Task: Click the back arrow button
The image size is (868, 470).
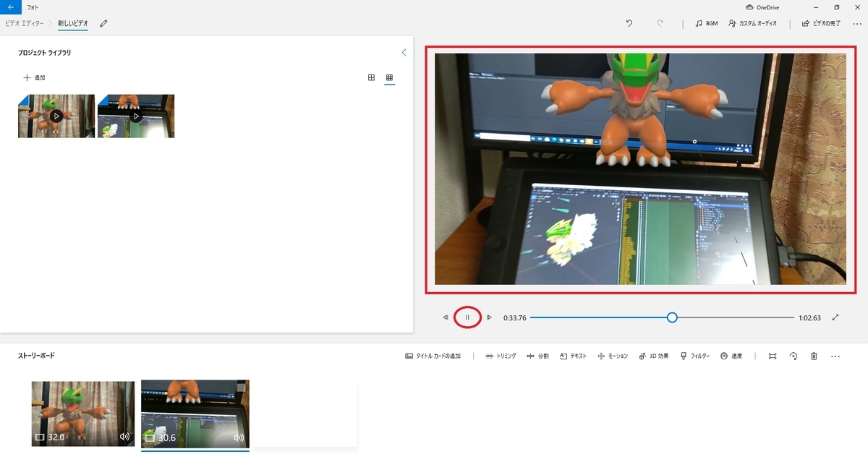Action: [x=10, y=7]
